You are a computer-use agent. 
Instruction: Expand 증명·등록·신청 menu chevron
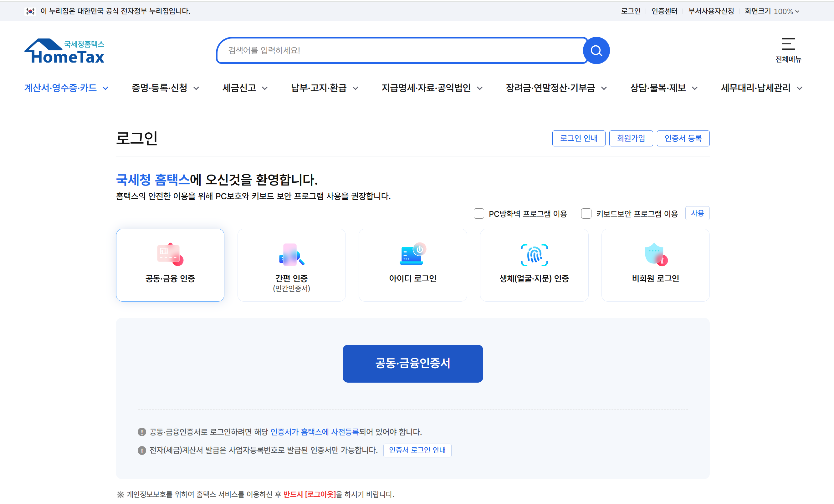click(x=196, y=88)
